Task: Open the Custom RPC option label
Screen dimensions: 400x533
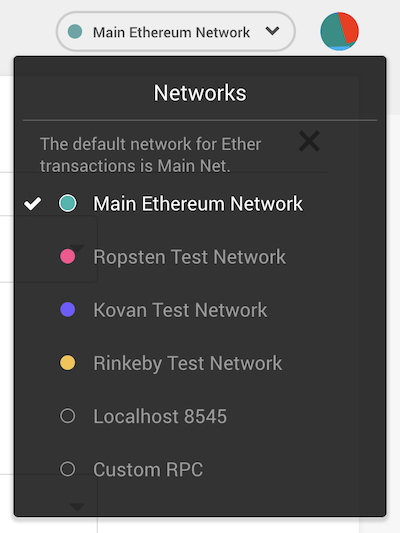Action: coord(148,469)
